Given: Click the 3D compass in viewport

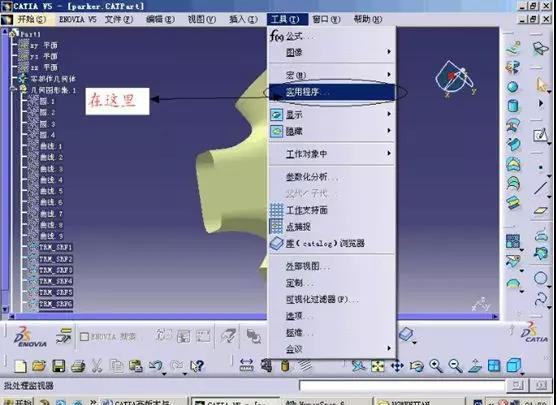Looking at the screenshot, I should click(455, 79).
